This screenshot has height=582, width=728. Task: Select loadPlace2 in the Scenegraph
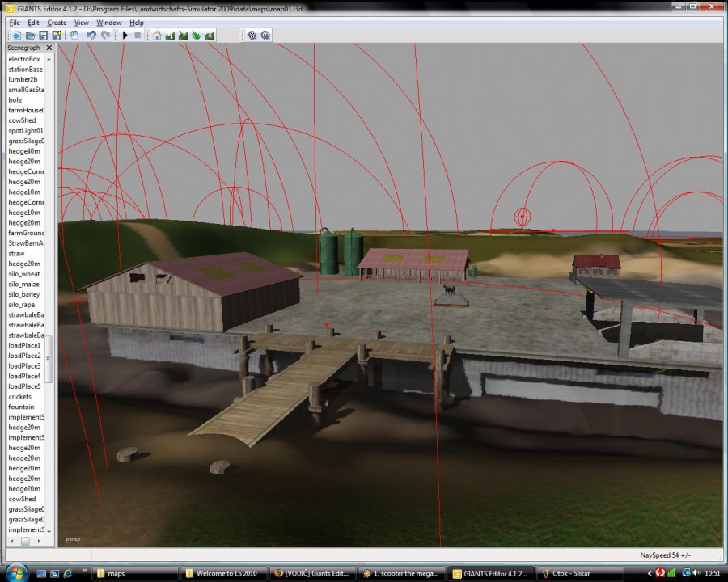point(24,356)
